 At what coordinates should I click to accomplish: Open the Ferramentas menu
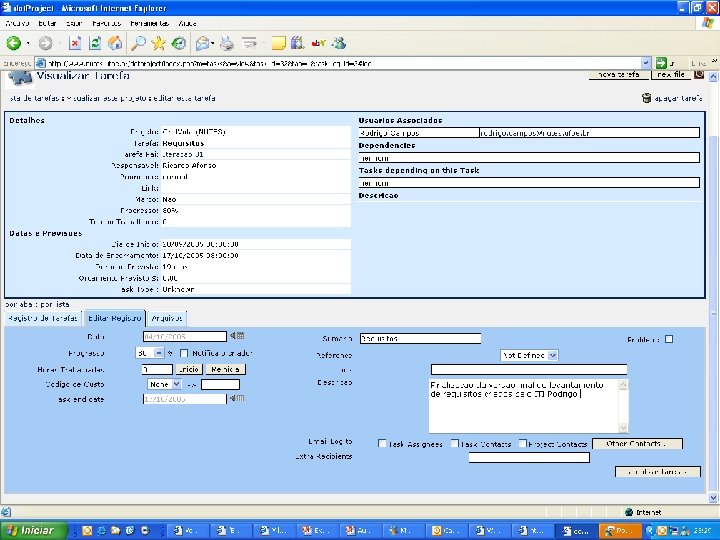click(150, 23)
